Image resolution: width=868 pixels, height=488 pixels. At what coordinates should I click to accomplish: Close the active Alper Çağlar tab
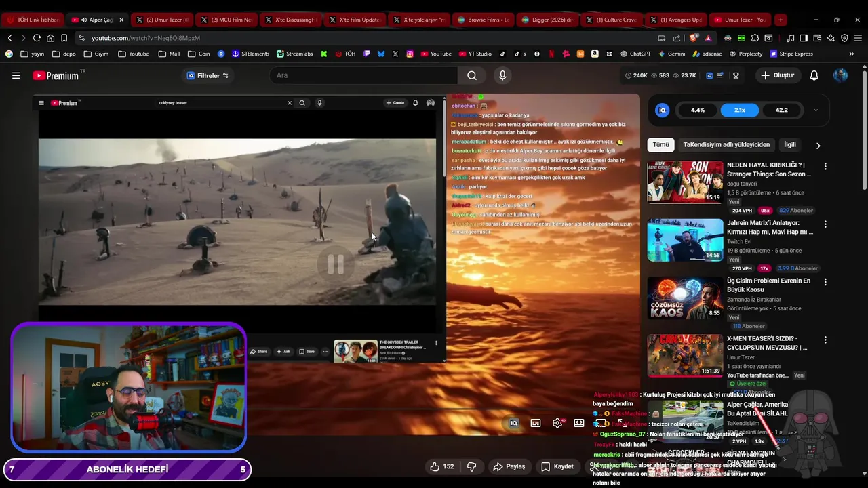(x=121, y=20)
